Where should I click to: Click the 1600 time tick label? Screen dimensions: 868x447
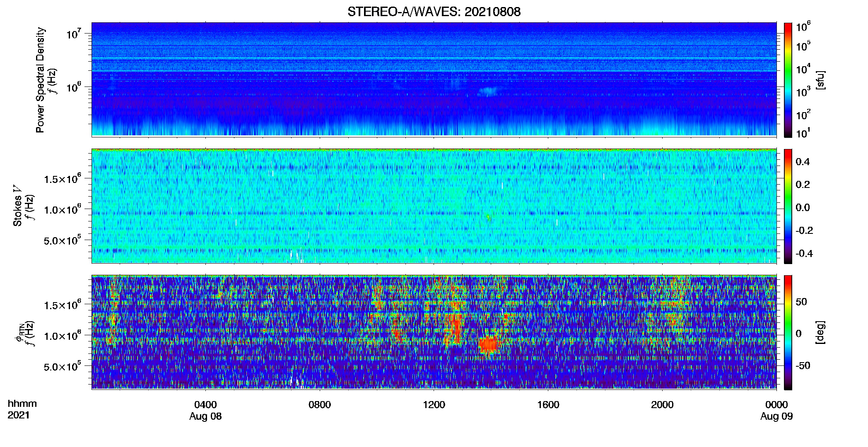[548, 405]
